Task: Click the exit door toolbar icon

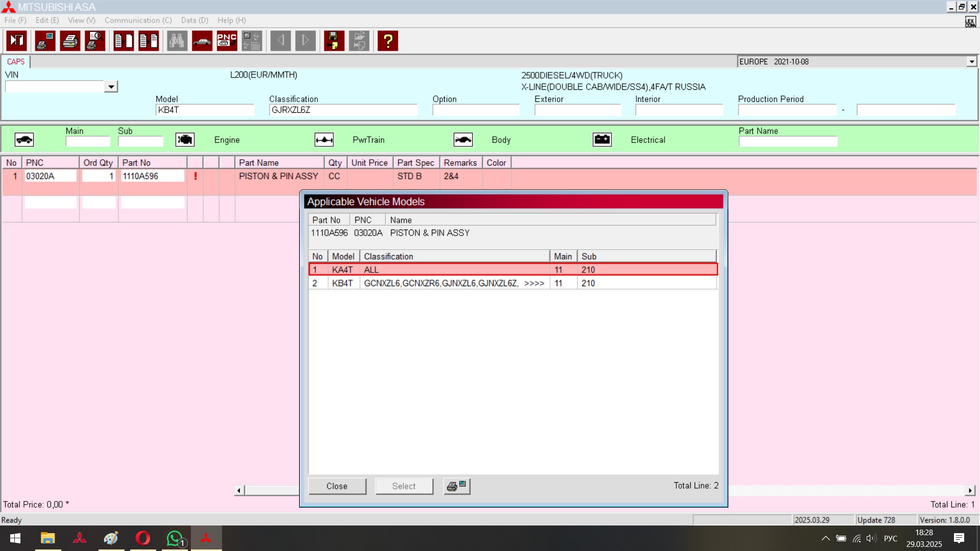Action: 16,41
